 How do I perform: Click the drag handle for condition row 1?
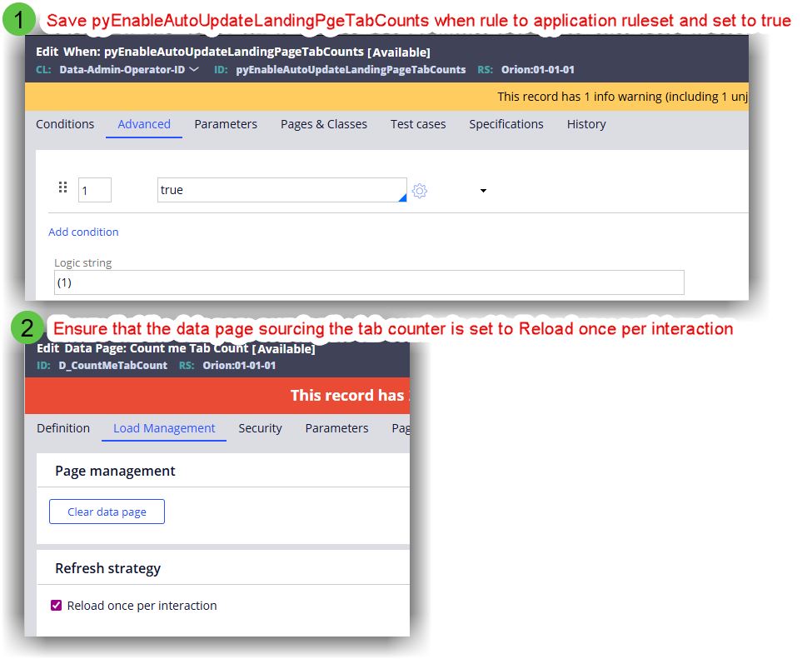click(62, 188)
